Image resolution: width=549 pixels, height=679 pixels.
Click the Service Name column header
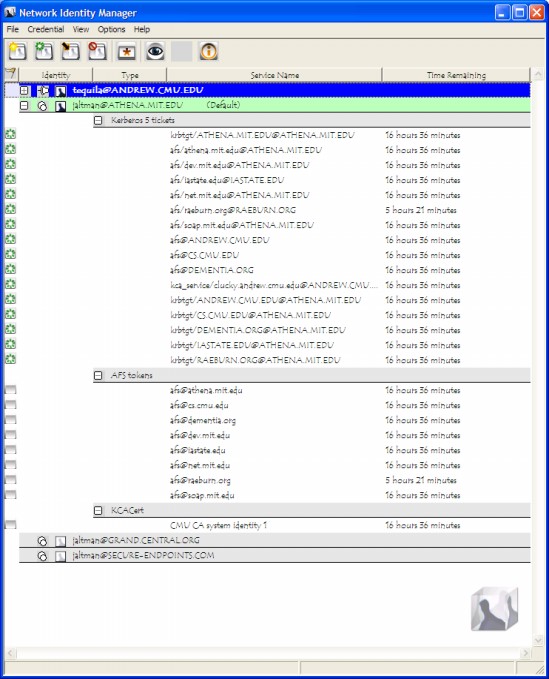tap(274, 75)
